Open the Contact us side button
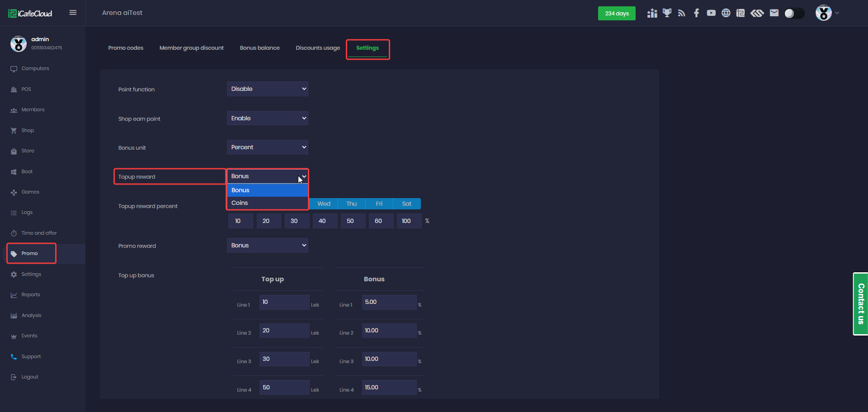The width and height of the screenshot is (868, 412). pos(860,304)
